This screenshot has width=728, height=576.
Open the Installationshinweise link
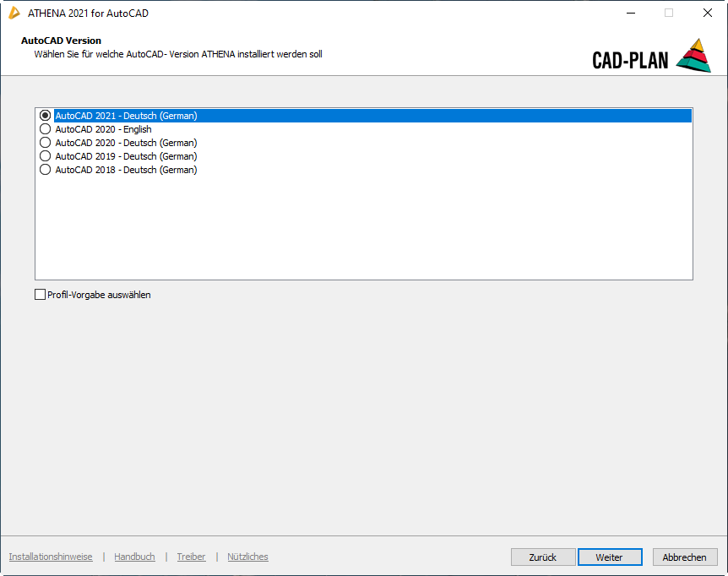[51, 557]
